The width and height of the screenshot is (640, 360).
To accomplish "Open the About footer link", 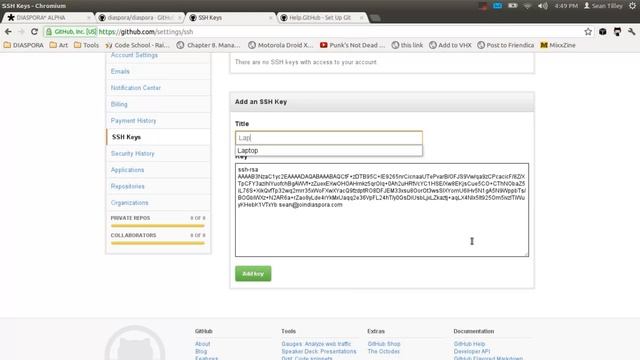I will pyautogui.click(x=202, y=344).
